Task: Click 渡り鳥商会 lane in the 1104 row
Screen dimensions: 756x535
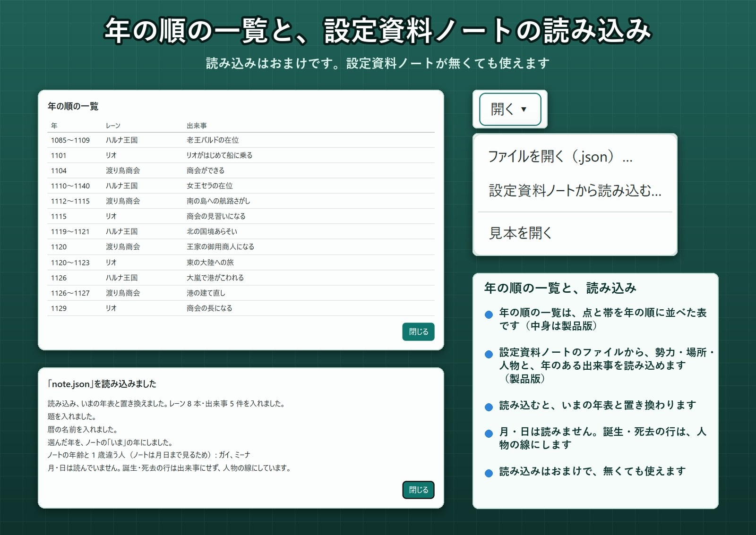Action: coord(123,170)
